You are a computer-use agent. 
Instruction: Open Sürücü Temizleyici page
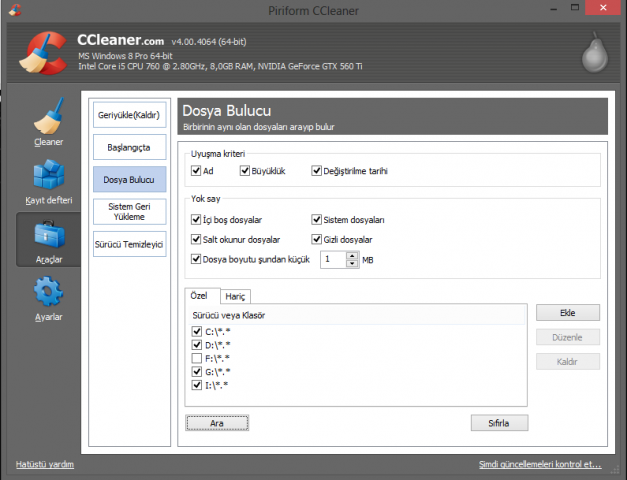tap(129, 244)
